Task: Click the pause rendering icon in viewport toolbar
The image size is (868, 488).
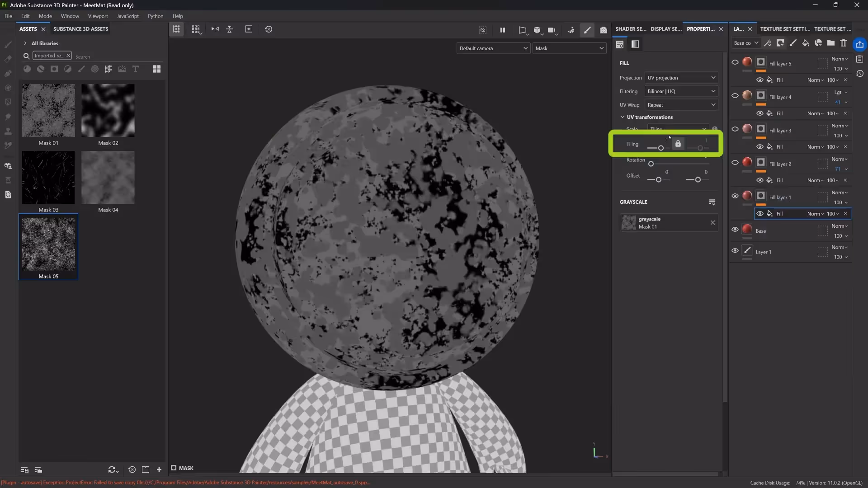Action: 503,30
